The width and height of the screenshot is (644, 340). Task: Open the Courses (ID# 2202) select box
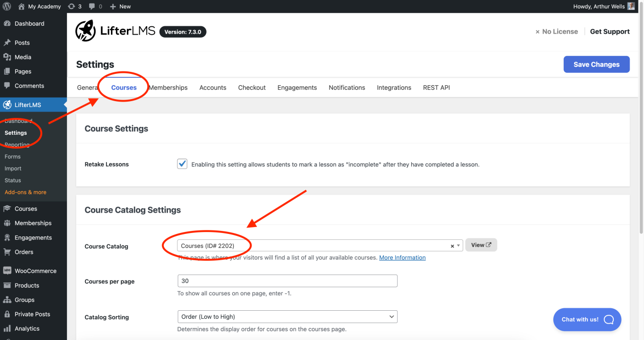(320, 246)
